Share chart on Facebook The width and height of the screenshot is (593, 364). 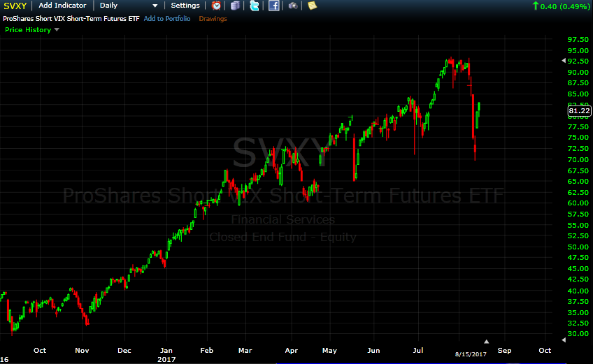[x=274, y=6]
